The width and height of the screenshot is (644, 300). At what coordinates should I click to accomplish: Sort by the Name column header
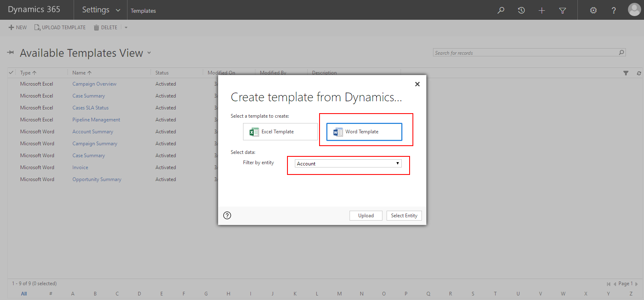[82, 73]
